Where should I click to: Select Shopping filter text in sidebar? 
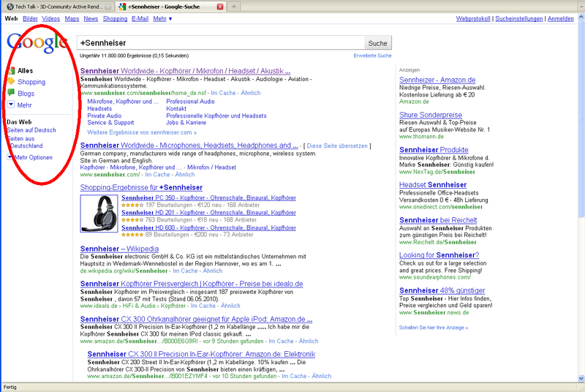click(x=31, y=82)
